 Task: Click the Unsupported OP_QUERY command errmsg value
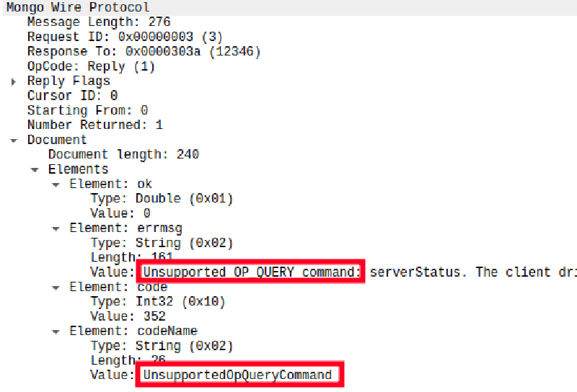pyautogui.click(x=251, y=272)
